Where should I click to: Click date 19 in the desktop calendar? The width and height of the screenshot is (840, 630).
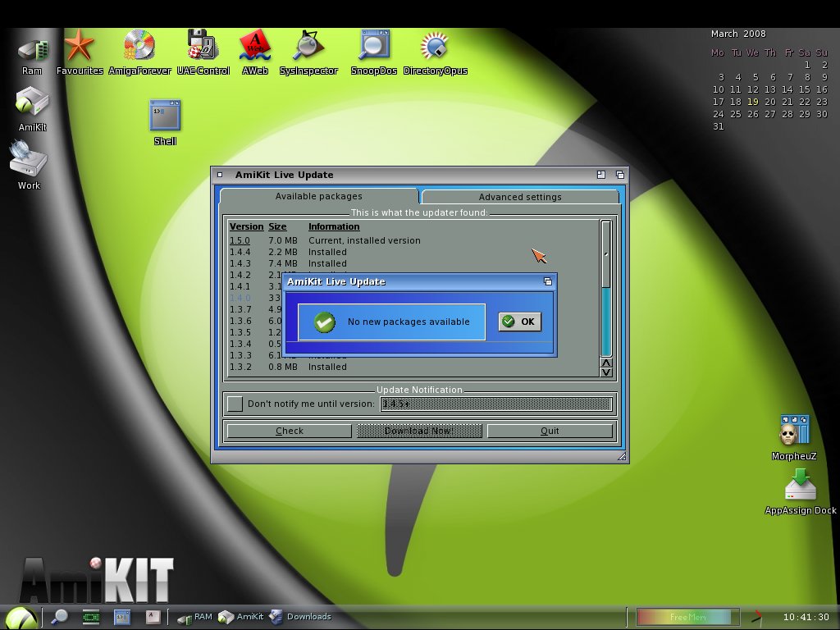point(753,102)
